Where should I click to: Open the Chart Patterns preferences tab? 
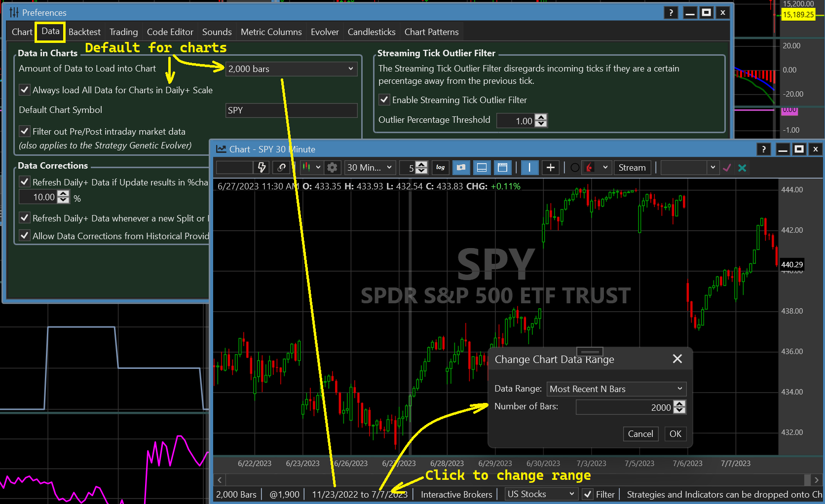tap(432, 32)
